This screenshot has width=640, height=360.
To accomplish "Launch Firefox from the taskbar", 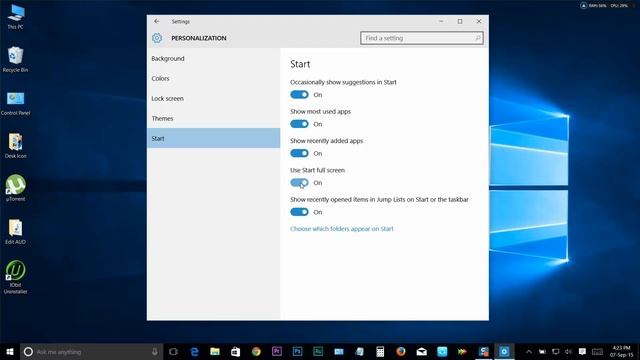I will [401, 352].
